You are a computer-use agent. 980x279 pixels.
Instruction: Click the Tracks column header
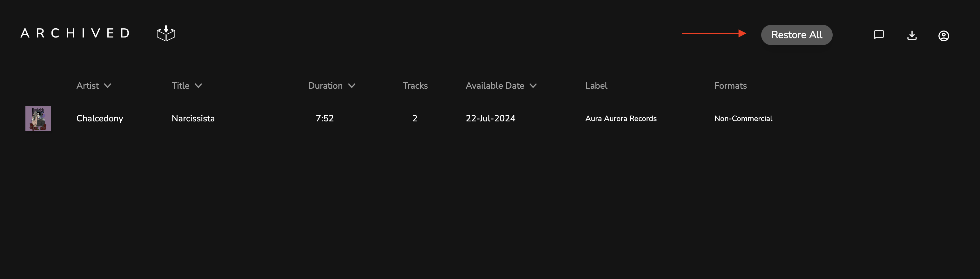pyautogui.click(x=415, y=86)
